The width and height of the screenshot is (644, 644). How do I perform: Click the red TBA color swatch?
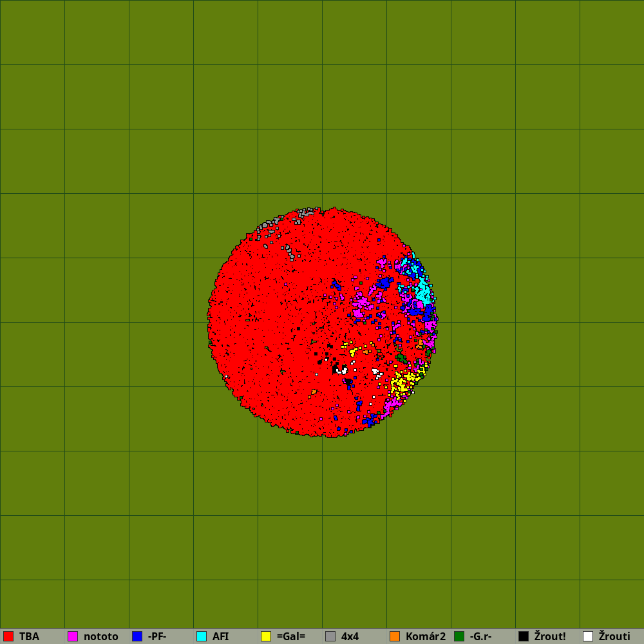8,636
